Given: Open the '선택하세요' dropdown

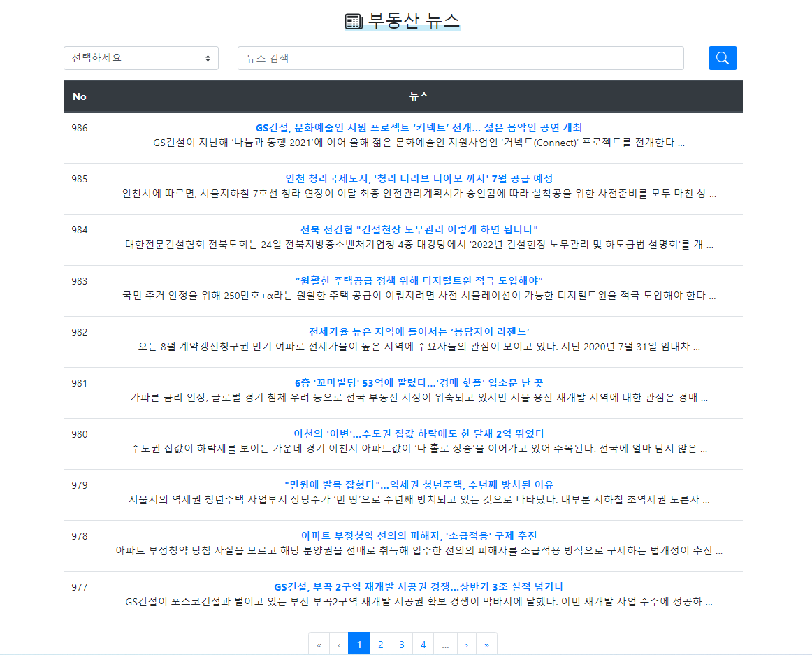Looking at the screenshot, I should point(140,58).
